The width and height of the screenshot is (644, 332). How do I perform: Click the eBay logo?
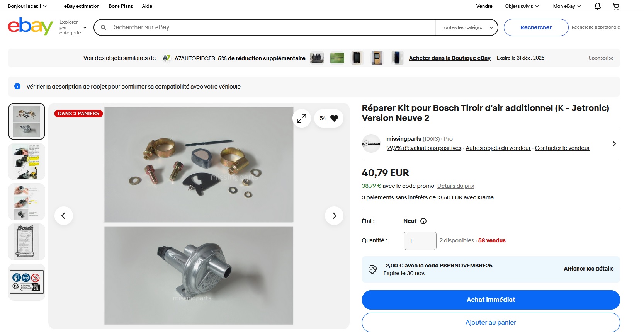[31, 27]
